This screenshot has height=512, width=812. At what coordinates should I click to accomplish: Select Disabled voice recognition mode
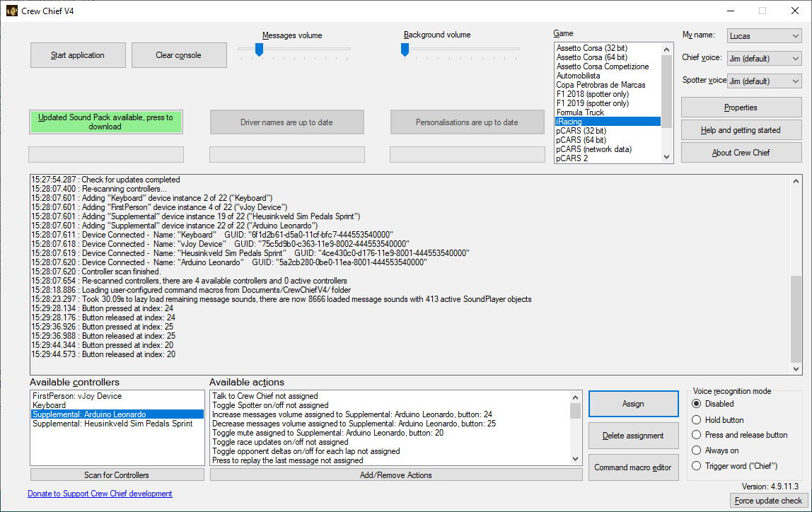pyautogui.click(x=713, y=404)
